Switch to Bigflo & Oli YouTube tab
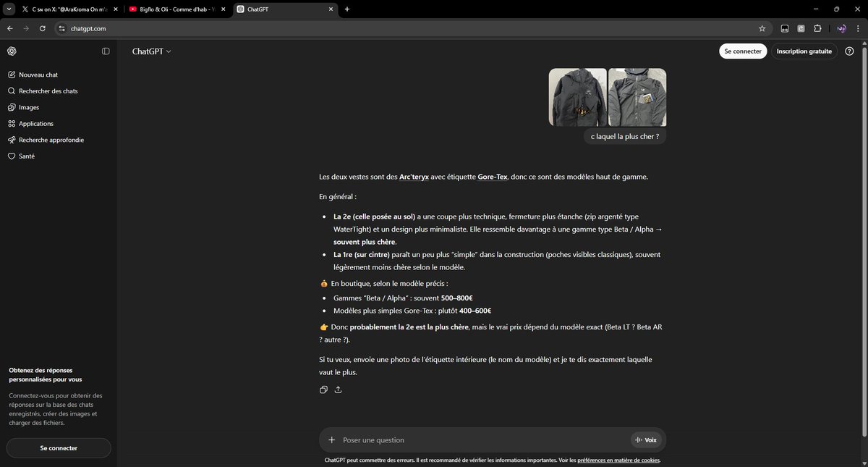 click(177, 9)
